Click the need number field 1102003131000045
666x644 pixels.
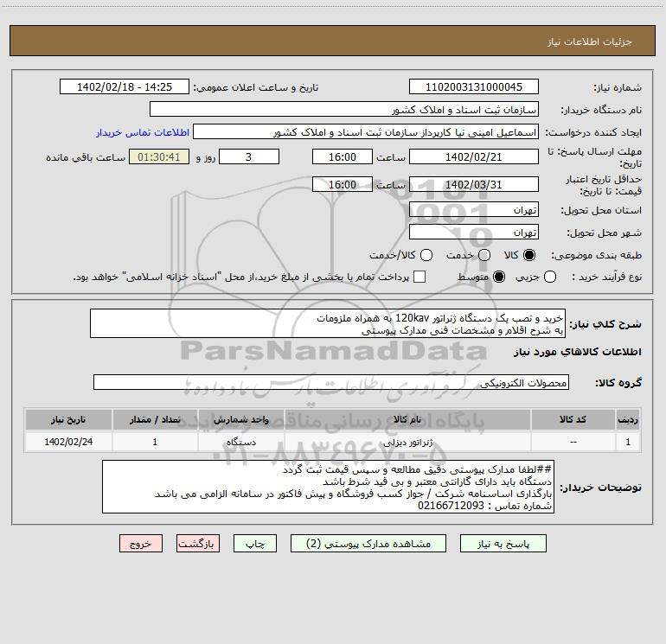(474, 86)
